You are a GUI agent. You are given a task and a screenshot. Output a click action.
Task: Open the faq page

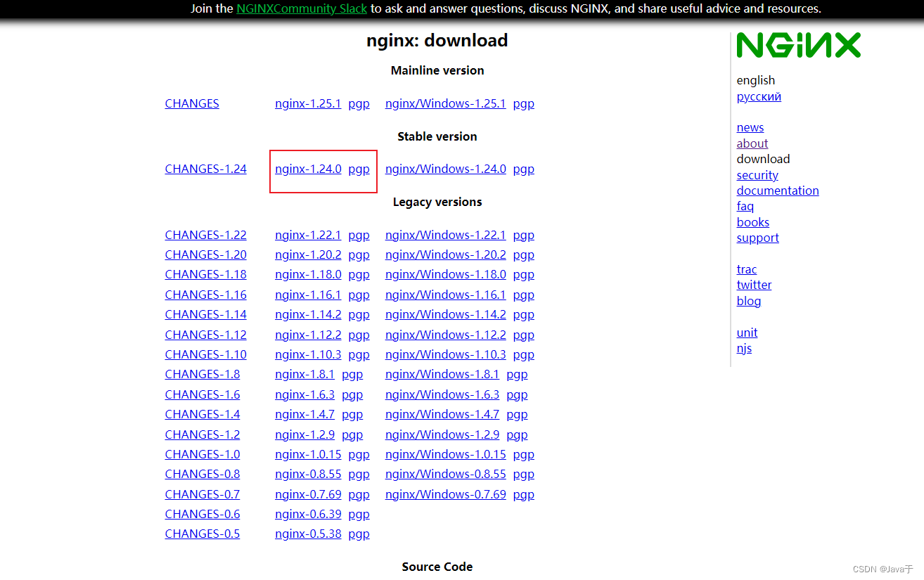point(745,206)
